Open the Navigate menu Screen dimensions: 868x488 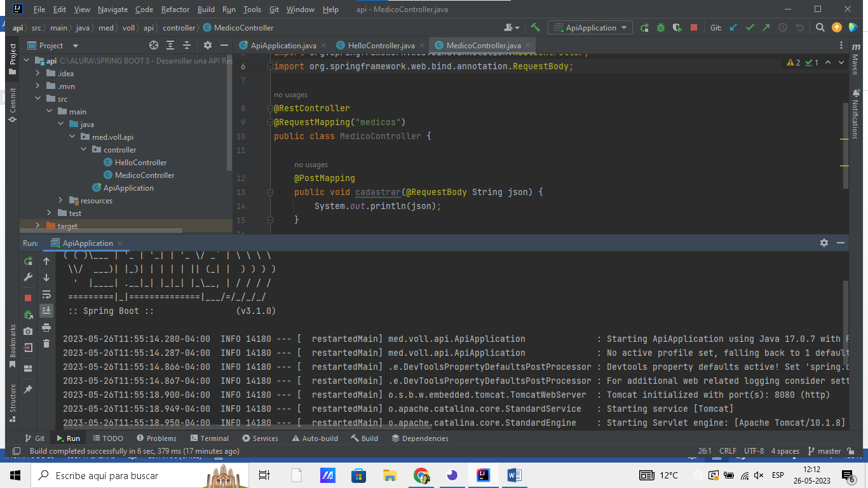click(x=112, y=10)
